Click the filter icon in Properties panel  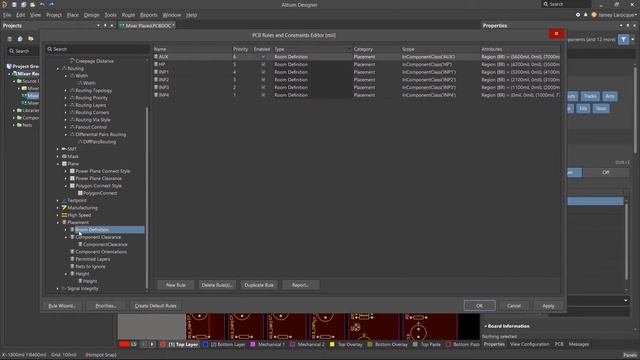tap(623, 40)
